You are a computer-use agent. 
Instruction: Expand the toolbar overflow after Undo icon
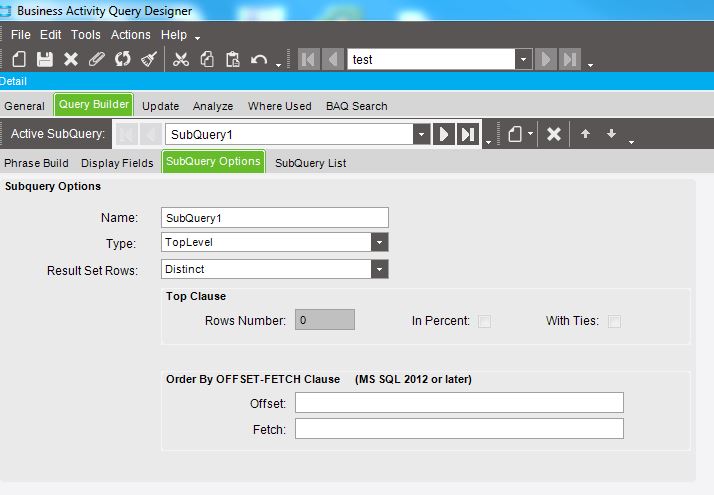pos(278,66)
